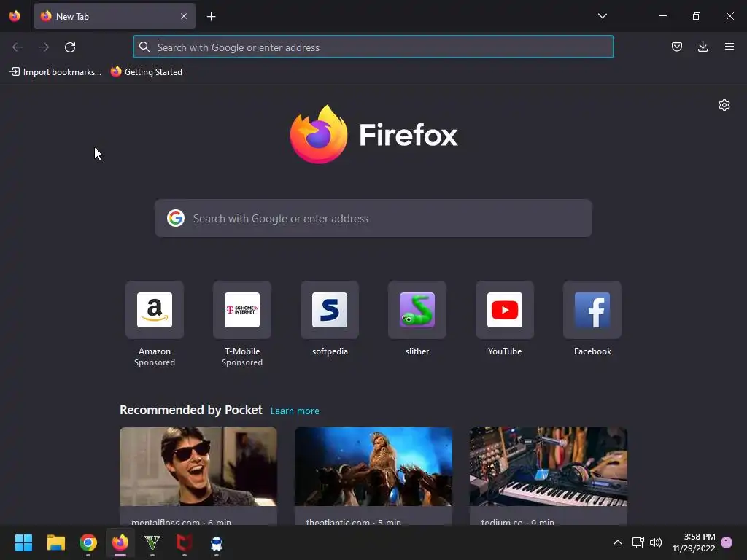The height and width of the screenshot is (560, 747).
Task: Show hidden system tray icons
Action: tap(617, 542)
